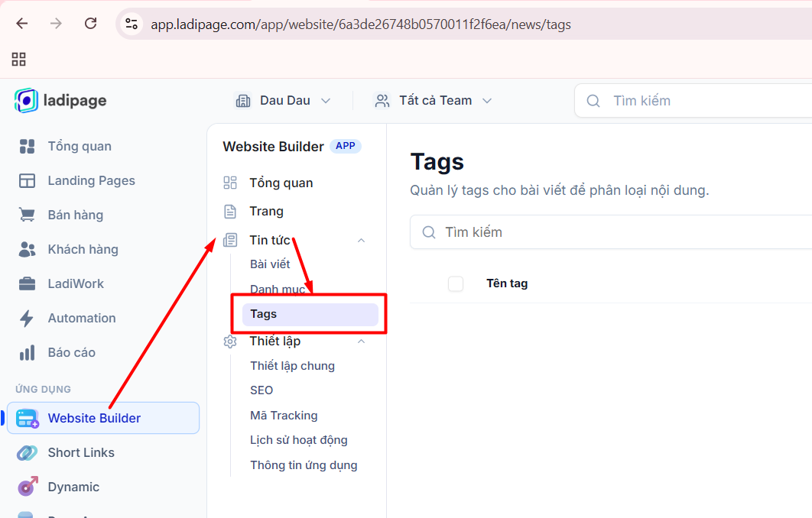Reload the page with refresh icon
Screen dimensions: 812x518
91,23
